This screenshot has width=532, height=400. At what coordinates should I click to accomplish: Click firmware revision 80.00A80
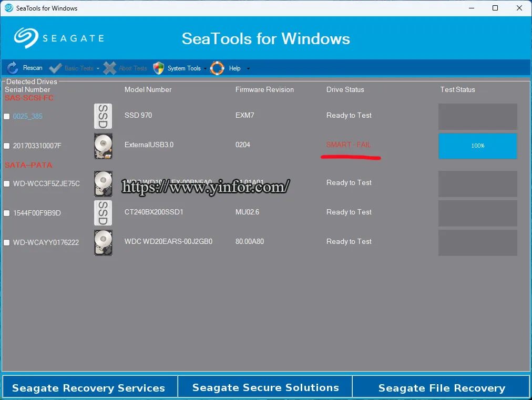[x=249, y=241]
